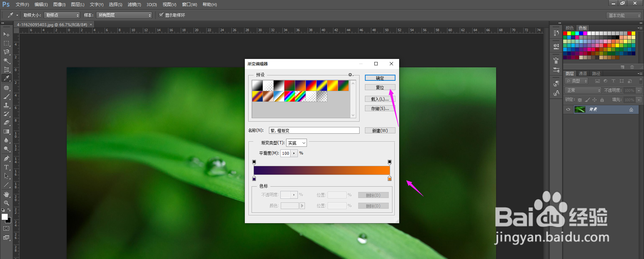644x259 pixels.
Task: Open the workspace switcher dropdown
Action: click(x=624, y=15)
